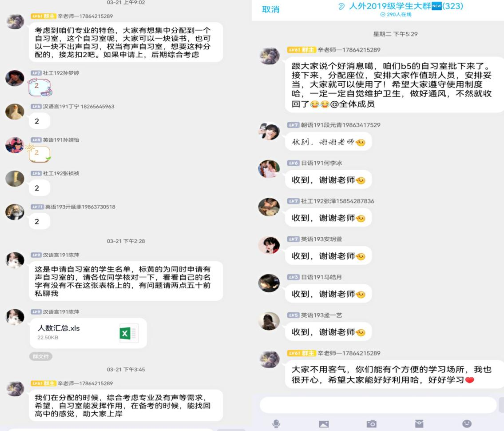The width and height of the screenshot is (504, 431).
Task: Tap the red envelope icon
Action: (419, 423)
